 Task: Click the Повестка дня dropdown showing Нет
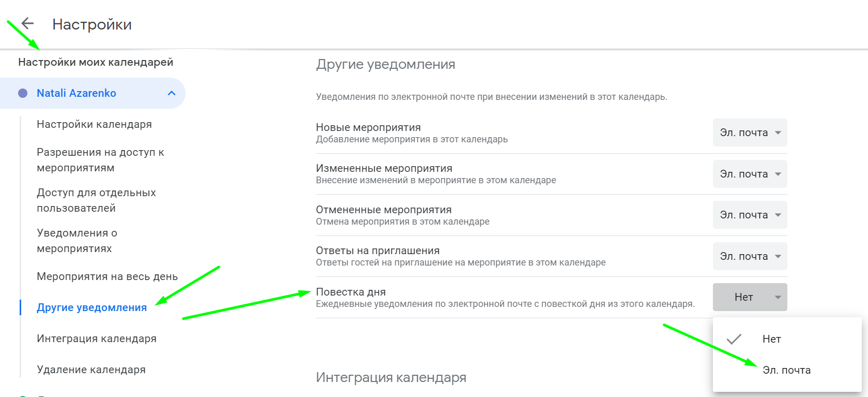click(750, 297)
